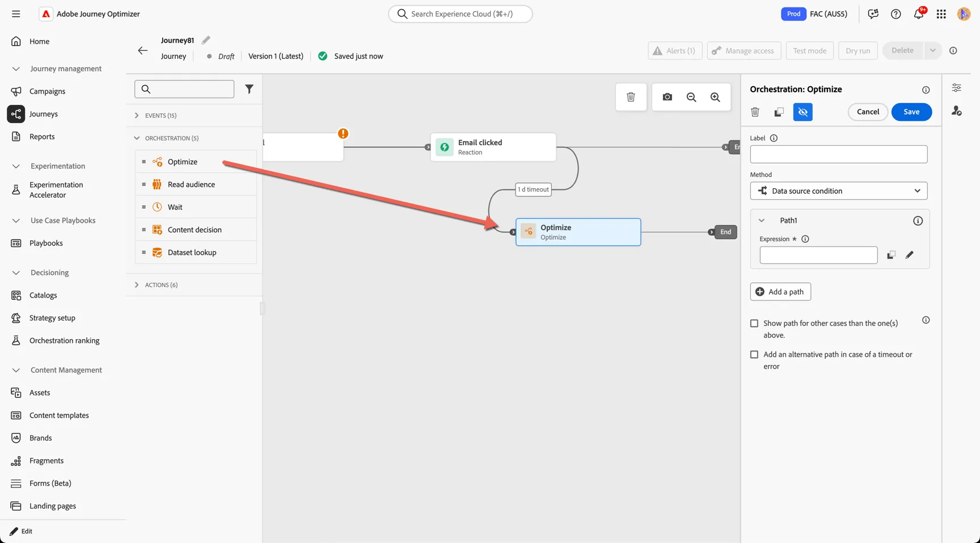The width and height of the screenshot is (980, 543).
Task: Zoom out of the journey canvas
Action: click(x=691, y=97)
